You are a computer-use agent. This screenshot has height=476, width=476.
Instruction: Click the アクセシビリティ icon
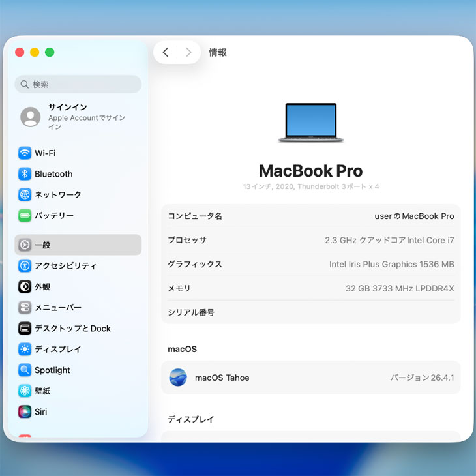point(25,266)
